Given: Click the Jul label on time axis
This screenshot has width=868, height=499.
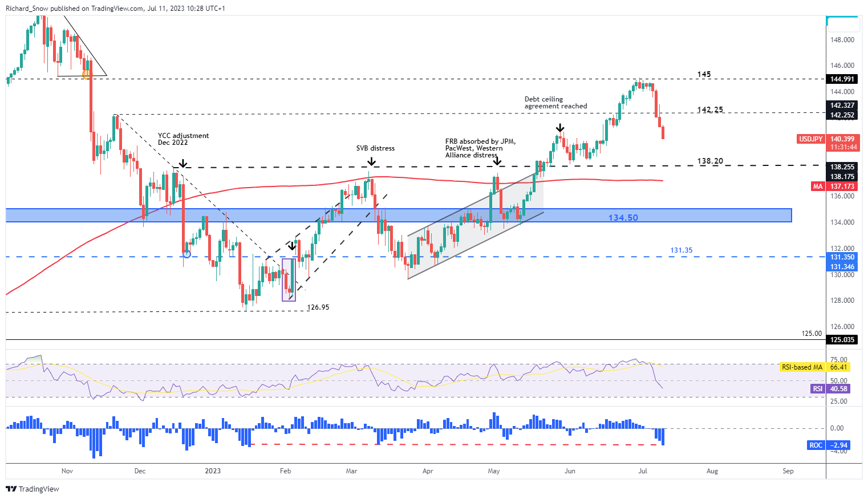Looking at the screenshot, I should 643,471.
